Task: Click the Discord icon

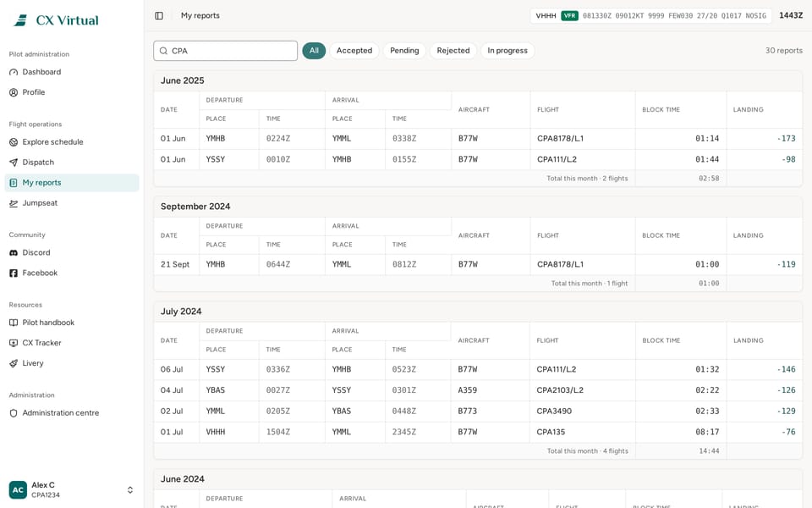Action: point(14,252)
